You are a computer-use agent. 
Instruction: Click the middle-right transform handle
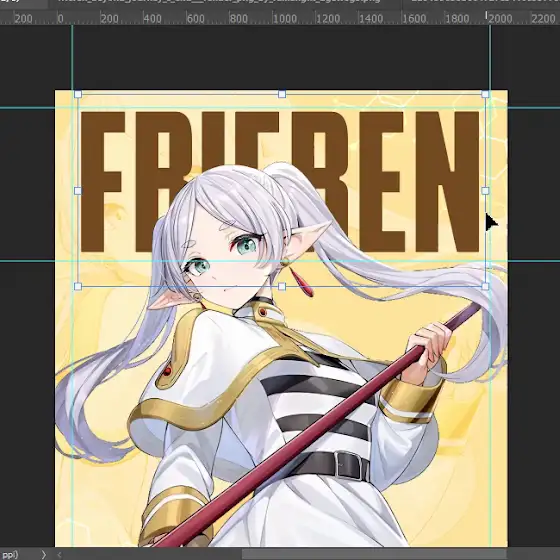(485, 191)
